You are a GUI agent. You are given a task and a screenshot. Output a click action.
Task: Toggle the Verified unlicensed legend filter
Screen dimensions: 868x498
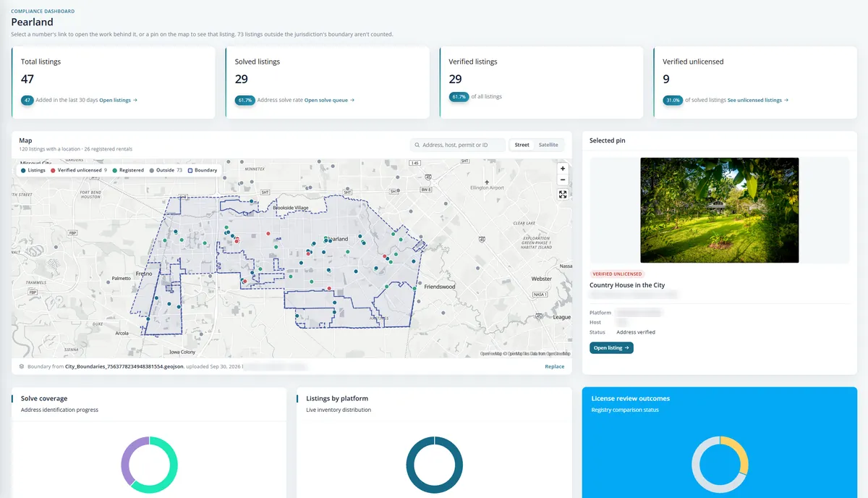[79, 170]
